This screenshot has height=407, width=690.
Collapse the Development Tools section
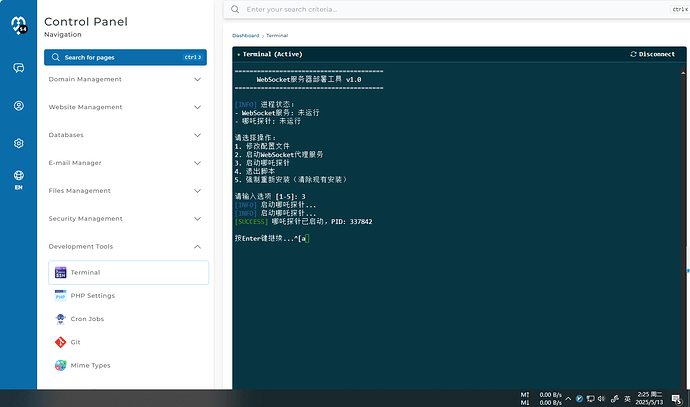point(125,246)
